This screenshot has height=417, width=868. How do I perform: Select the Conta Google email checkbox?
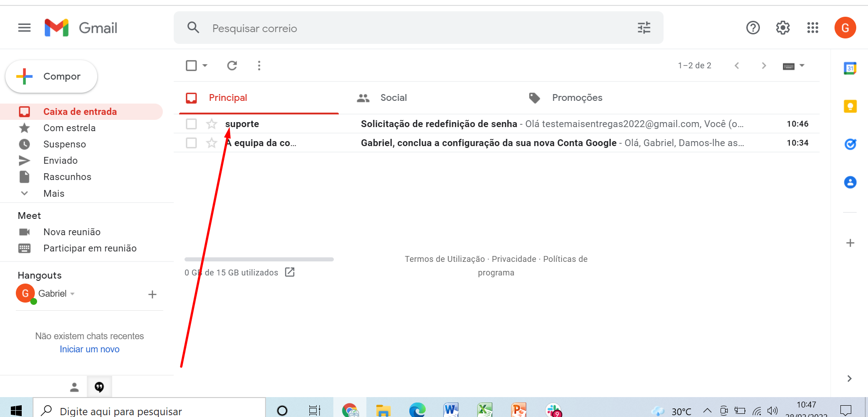[x=191, y=143]
